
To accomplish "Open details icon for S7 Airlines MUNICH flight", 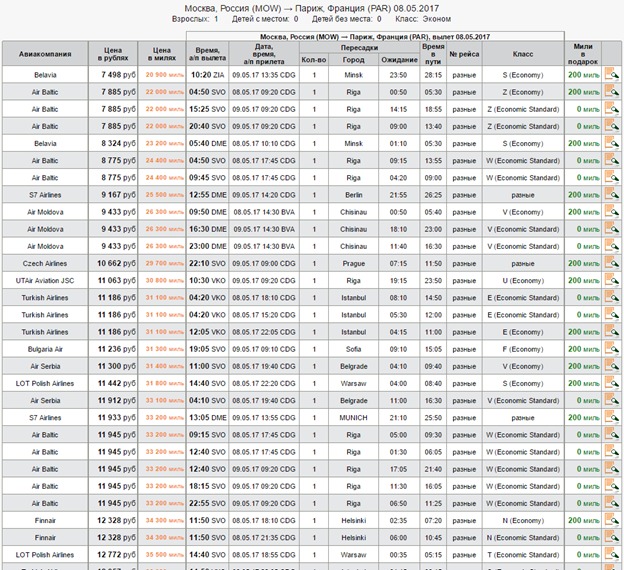I will tap(612, 417).
